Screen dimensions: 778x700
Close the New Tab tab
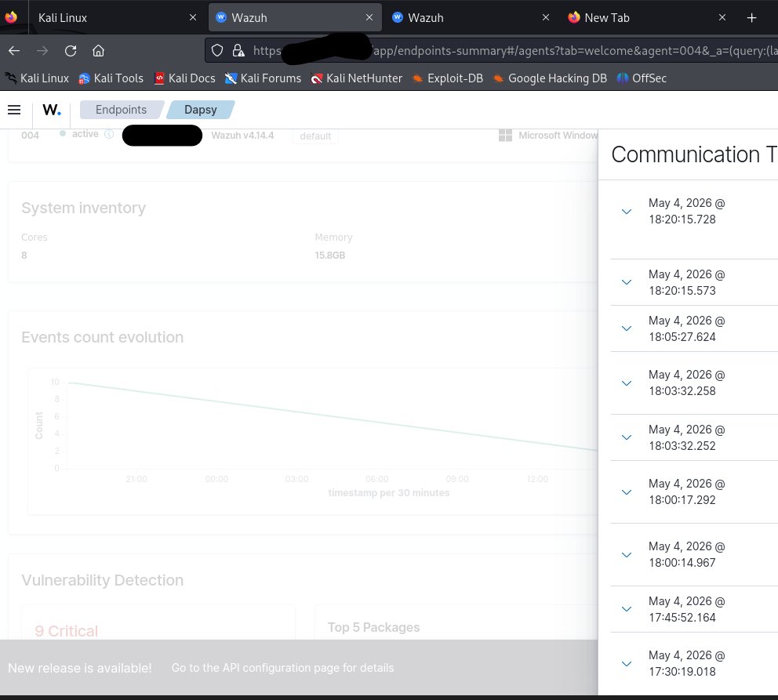pyautogui.click(x=722, y=17)
